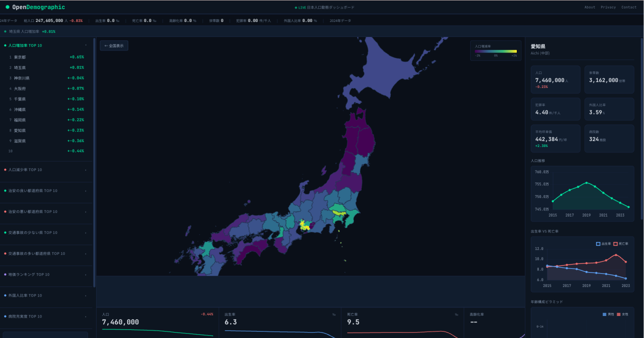This screenshot has width=644, height=338.
Task: Expand the 地価ランキング TOP 10 panel
Action: [x=47, y=275]
